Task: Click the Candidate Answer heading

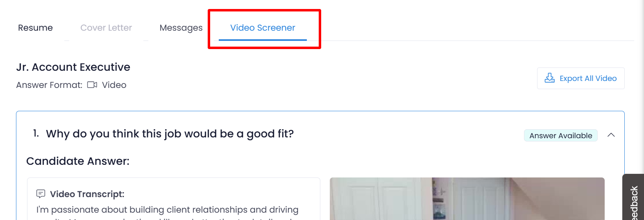Action: pos(78,161)
